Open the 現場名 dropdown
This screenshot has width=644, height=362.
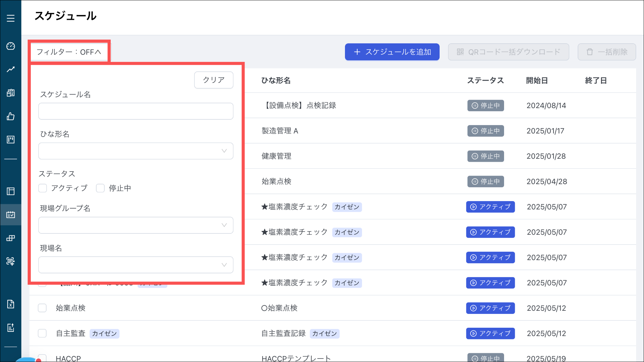136,265
